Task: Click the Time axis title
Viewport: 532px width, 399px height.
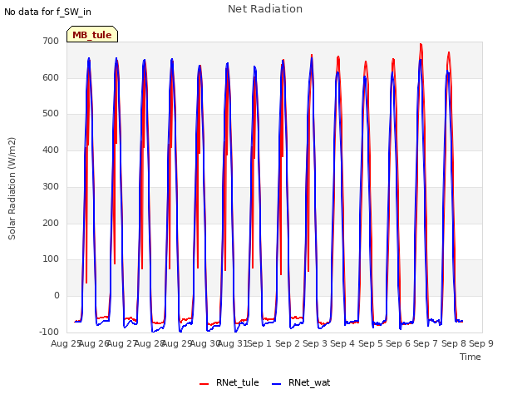Action: point(470,357)
